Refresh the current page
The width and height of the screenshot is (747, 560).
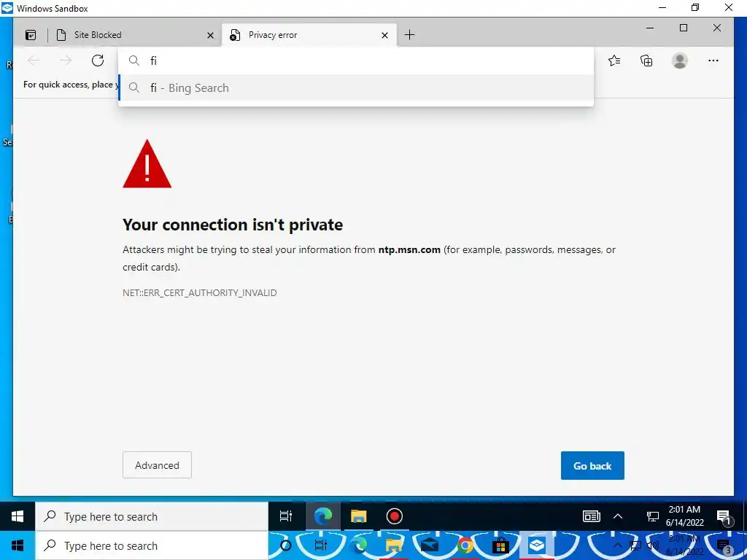[x=98, y=61]
